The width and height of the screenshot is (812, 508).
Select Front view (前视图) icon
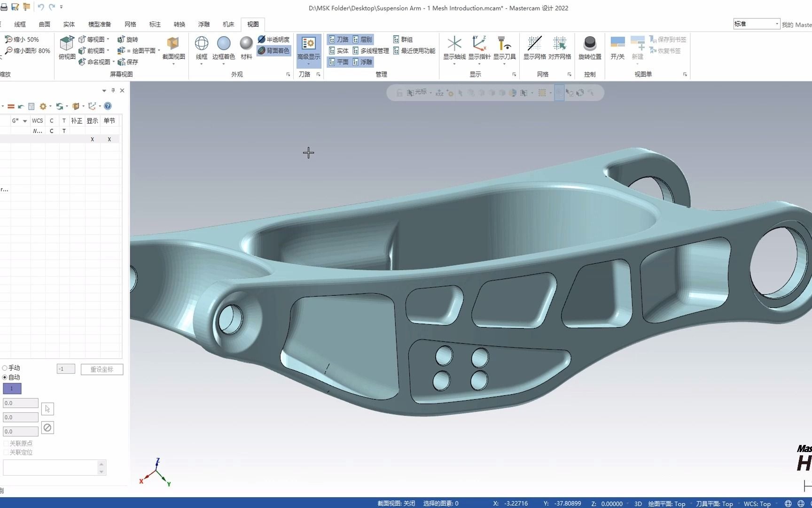tap(82, 50)
